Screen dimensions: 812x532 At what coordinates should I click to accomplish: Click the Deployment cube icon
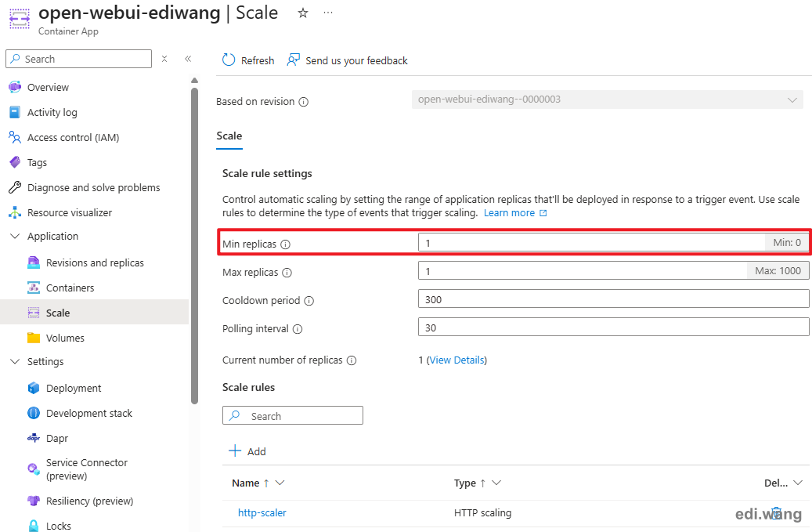(34, 388)
